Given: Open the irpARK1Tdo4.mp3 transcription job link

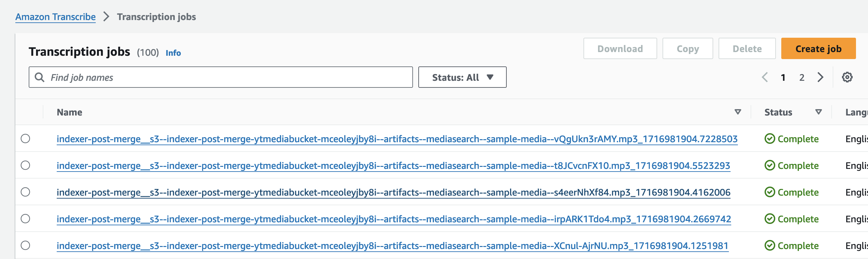Looking at the screenshot, I should tap(394, 219).
